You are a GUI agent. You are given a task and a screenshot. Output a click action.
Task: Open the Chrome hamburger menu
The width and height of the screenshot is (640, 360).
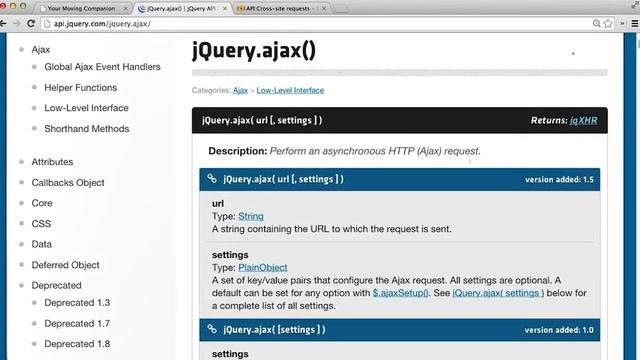click(x=635, y=24)
